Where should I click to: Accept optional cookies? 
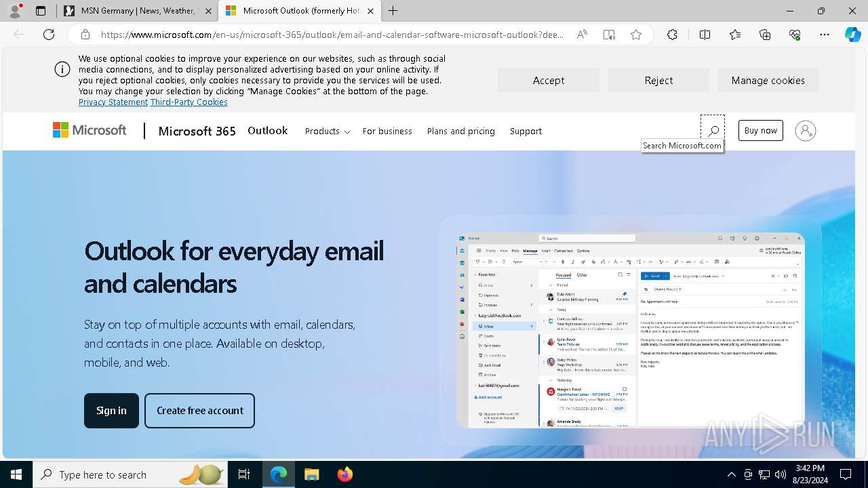tap(549, 80)
